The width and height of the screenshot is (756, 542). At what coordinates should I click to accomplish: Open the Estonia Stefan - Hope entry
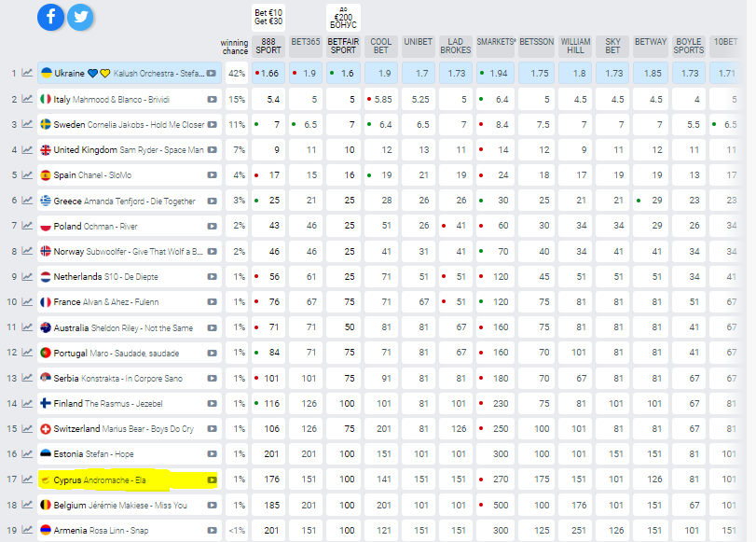tap(130, 453)
